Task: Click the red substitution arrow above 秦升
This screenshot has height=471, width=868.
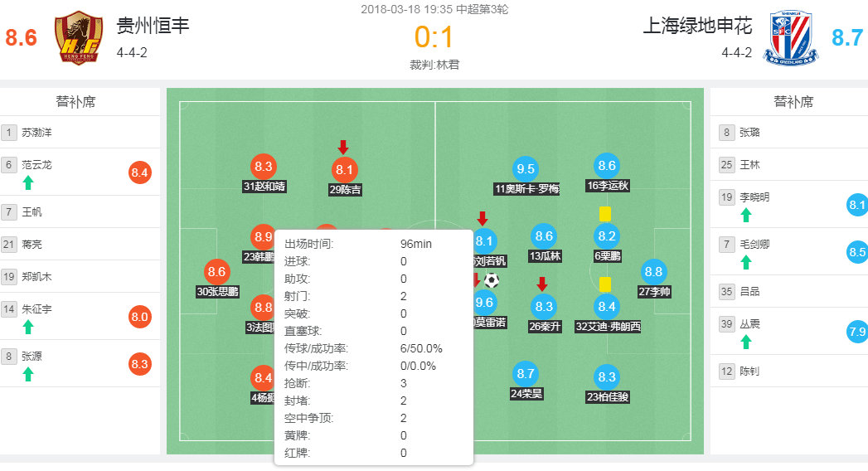Action: click(x=542, y=284)
